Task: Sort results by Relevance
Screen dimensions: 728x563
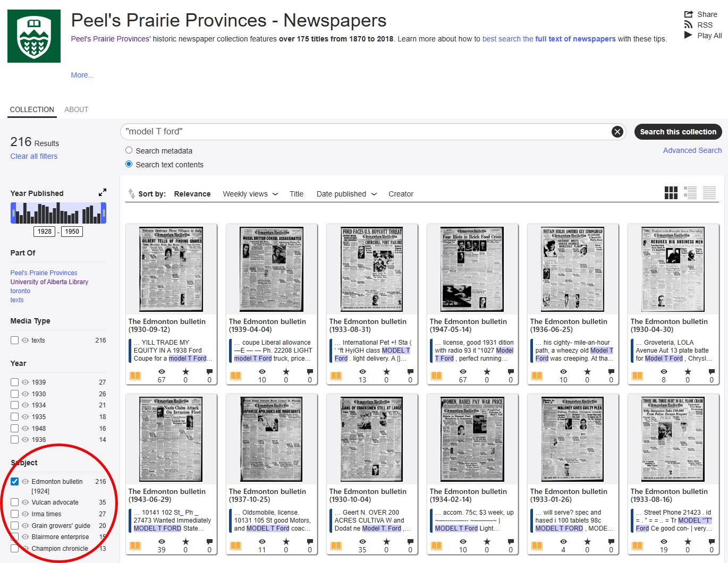Action: pyautogui.click(x=192, y=194)
